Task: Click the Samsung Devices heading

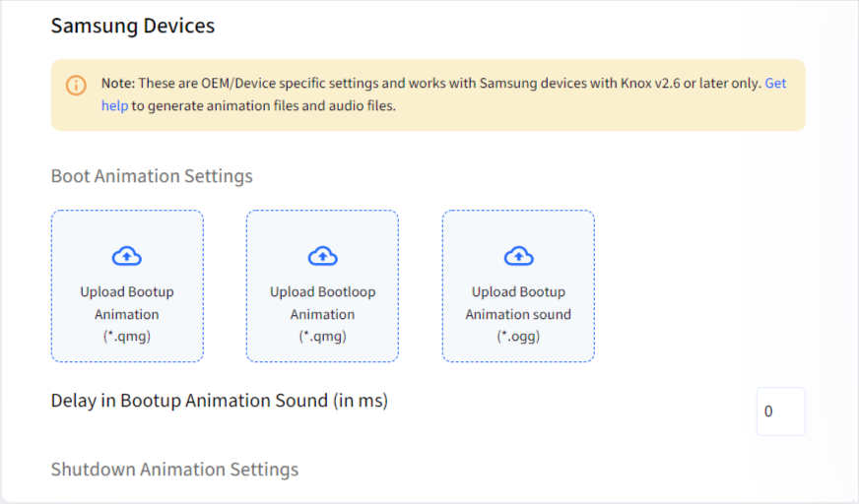Action: coord(133,26)
